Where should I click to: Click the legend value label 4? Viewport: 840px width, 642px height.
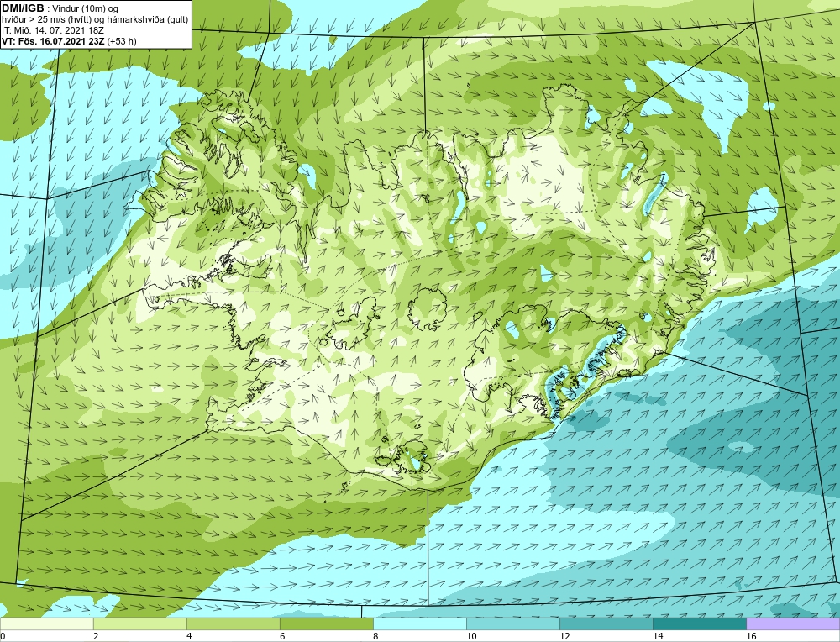(x=189, y=636)
